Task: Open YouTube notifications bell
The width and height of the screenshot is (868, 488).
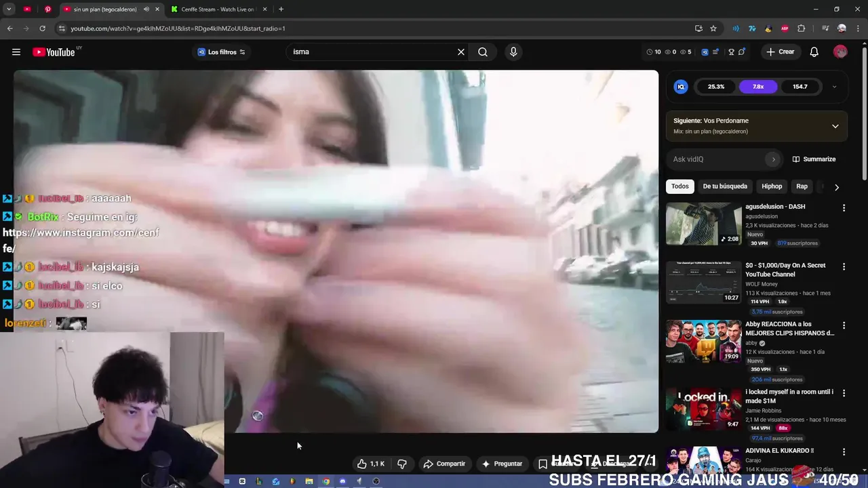Action: [x=814, y=52]
